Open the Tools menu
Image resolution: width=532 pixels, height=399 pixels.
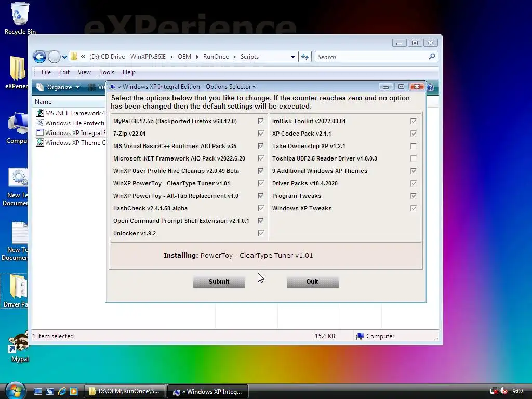pyautogui.click(x=107, y=72)
